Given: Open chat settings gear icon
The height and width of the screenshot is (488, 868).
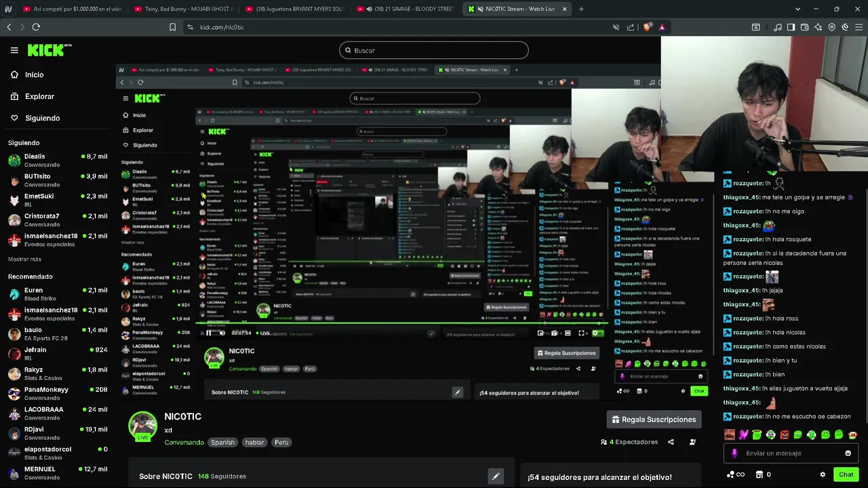Looking at the screenshot, I should [x=823, y=474].
